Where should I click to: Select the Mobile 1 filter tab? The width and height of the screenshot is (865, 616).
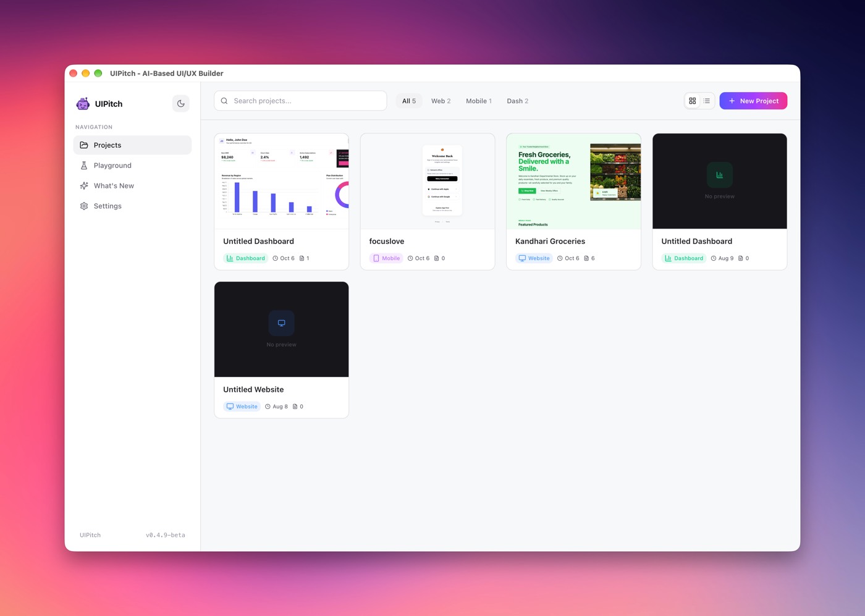point(479,101)
